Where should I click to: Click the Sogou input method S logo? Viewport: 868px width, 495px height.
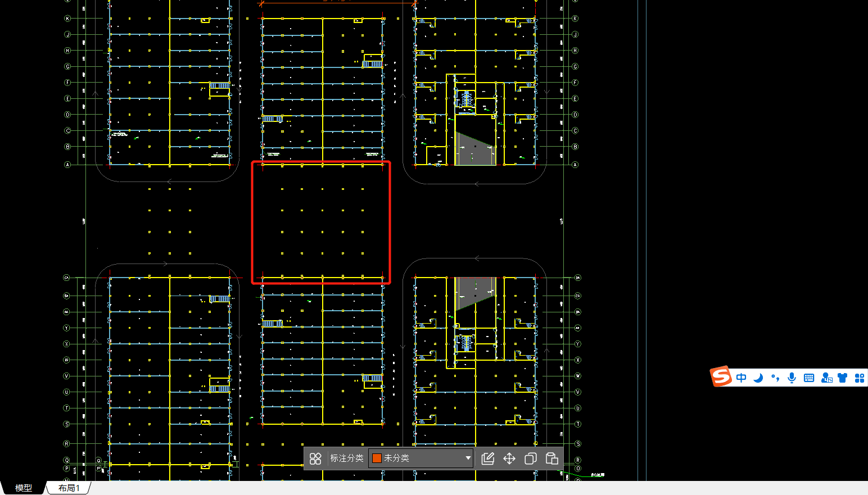721,376
